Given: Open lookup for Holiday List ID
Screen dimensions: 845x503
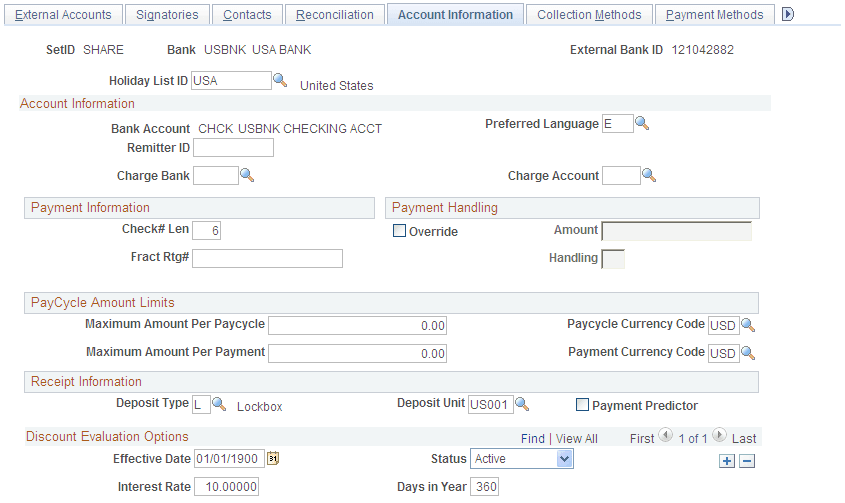Looking at the screenshot, I should click(x=280, y=80).
